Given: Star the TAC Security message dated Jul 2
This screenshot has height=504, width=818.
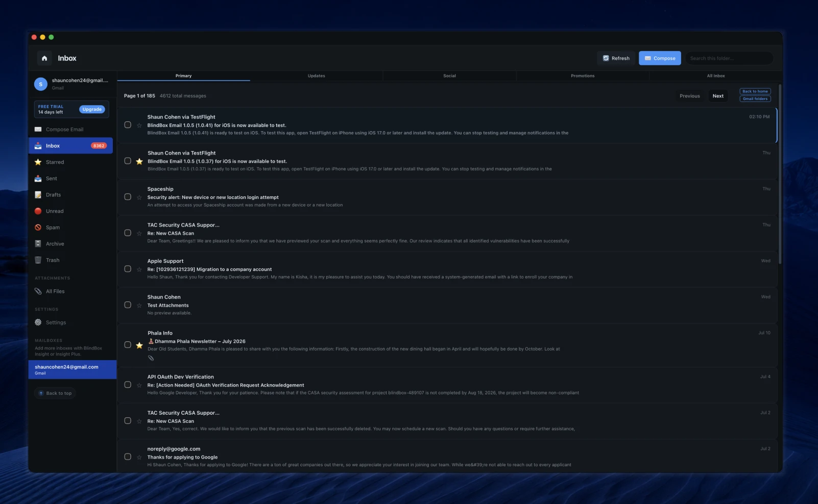Looking at the screenshot, I should [139, 421].
